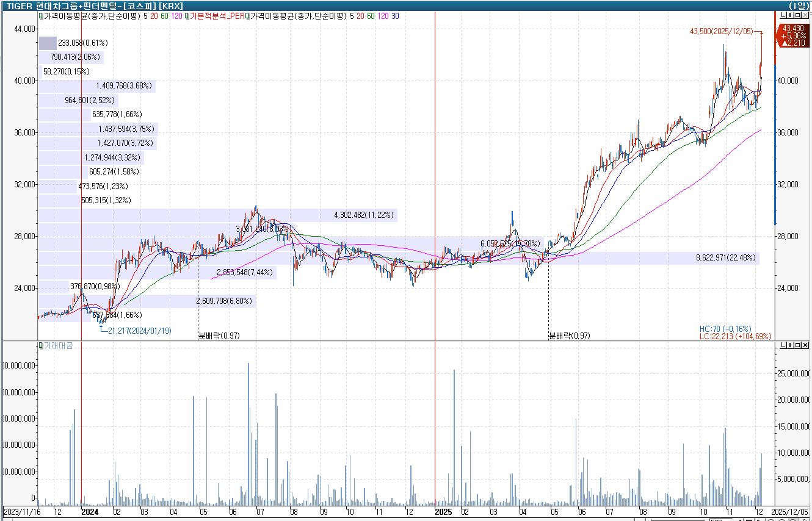
Task: Click the 기본적분석_PER indicator label
Action: (217, 16)
